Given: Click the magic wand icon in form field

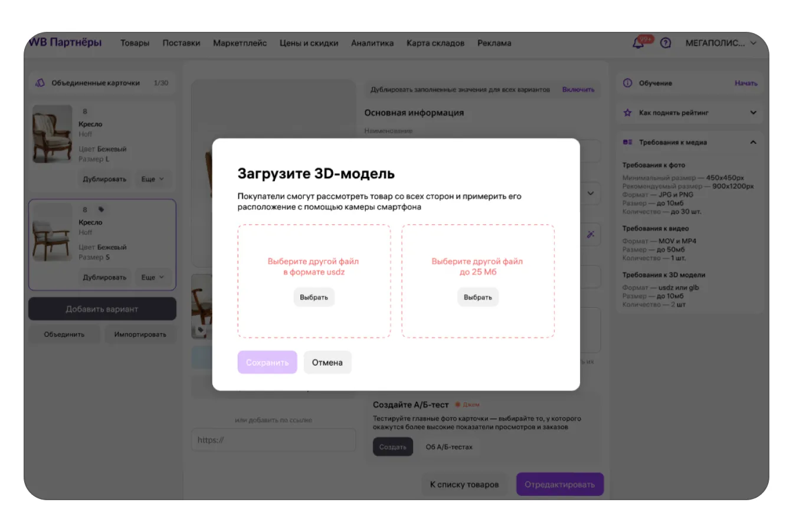Looking at the screenshot, I should (x=590, y=234).
